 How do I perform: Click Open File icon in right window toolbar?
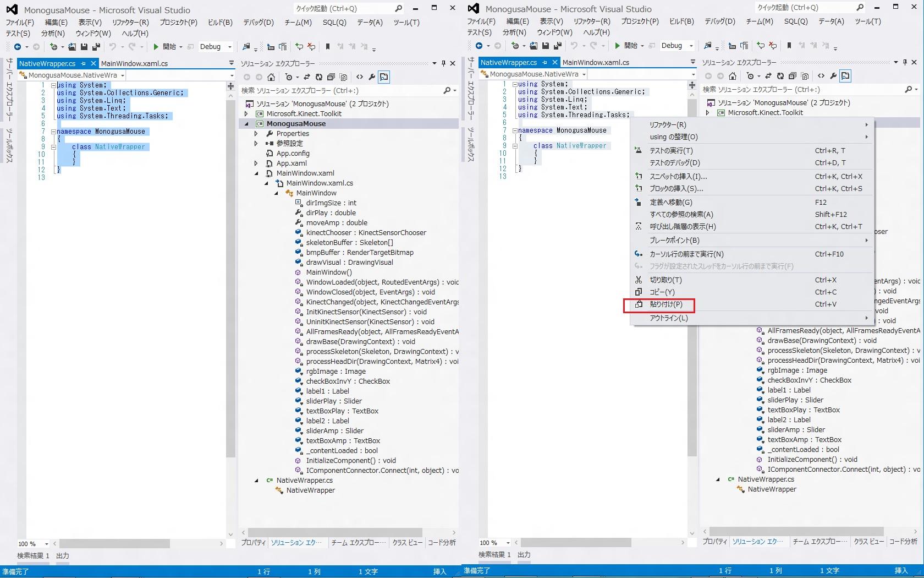click(x=533, y=46)
